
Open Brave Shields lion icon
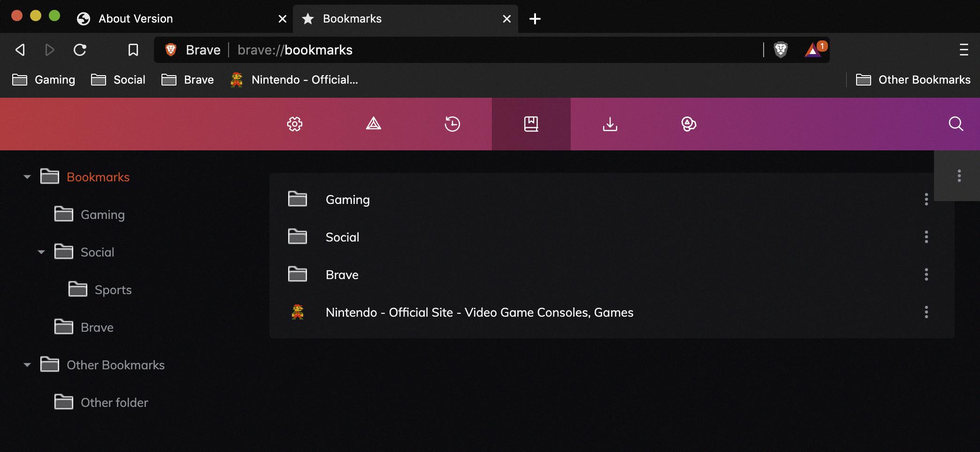(781, 50)
